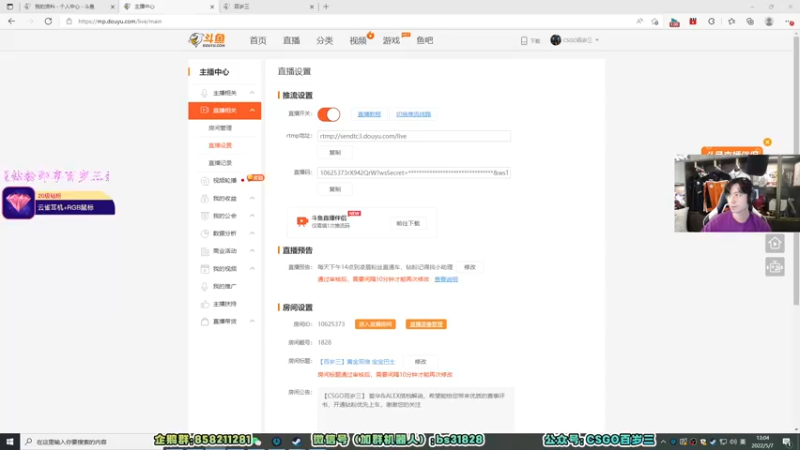Expand the 我的公会 section chevron
This screenshot has height=450, width=800.
point(252,216)
